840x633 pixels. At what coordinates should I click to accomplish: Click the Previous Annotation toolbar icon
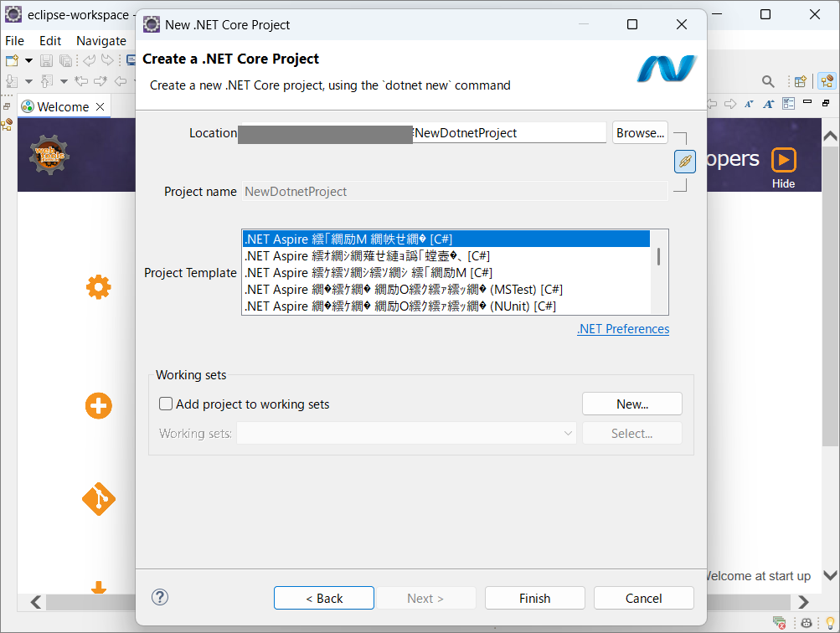tap(47, 81)
